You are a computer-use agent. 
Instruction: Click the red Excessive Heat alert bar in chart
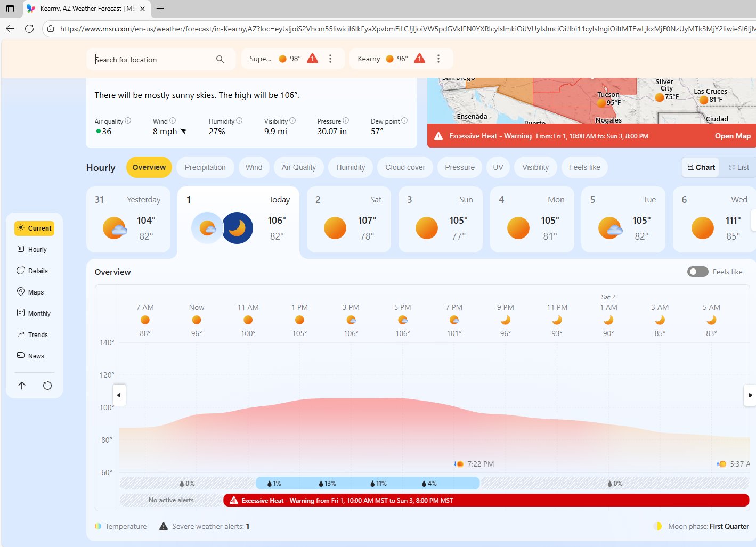486,500
